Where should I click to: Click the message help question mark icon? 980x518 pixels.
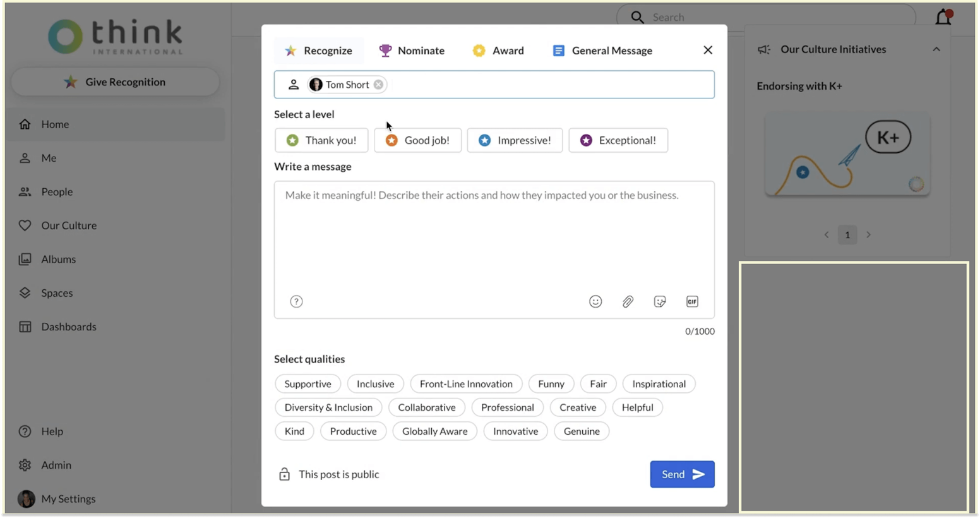(296, 301)
